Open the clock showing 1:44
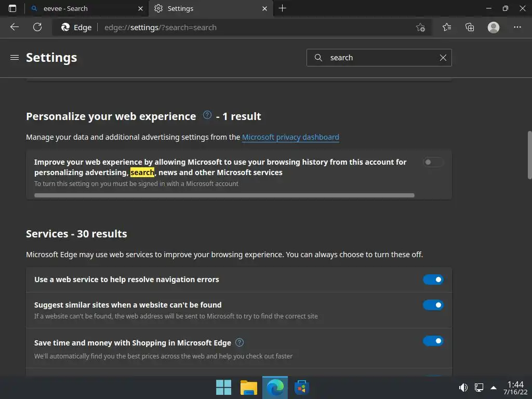The width and height of the screenshot is (532, 399). (x=515, y=388)
